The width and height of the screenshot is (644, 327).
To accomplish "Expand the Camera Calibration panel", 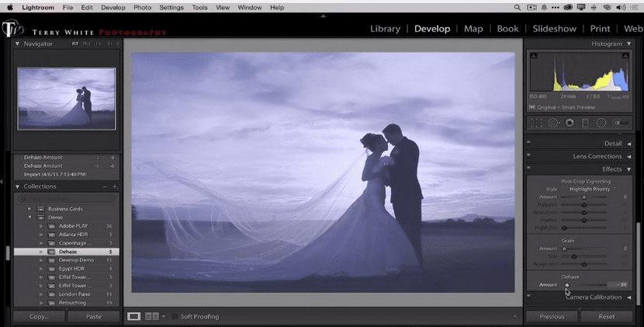I will pyautogui.click(x=628, y=297).
